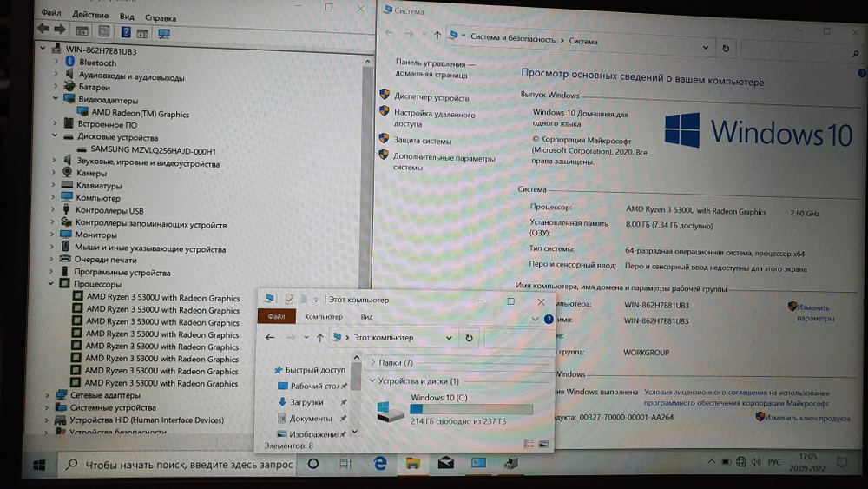This screenshot has width=868, height=489.
Task: Collapse the Дисковые устройства category
Action: tap(54, 135)
